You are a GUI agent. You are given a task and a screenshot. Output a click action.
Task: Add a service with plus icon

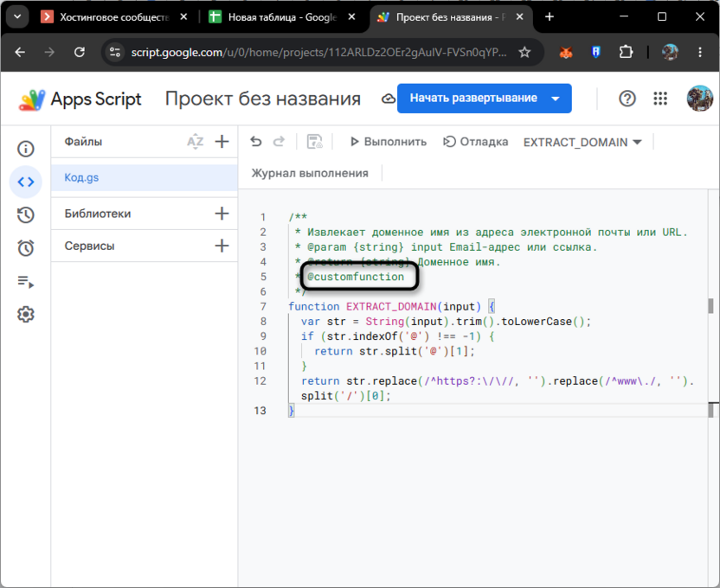tap(222, 246)
